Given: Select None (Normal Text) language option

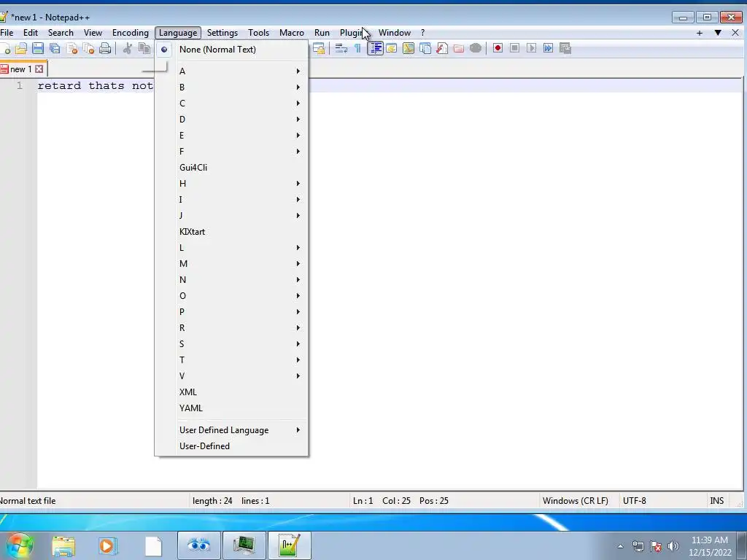Looking at the screenshot, I should (x=231, y=50).
